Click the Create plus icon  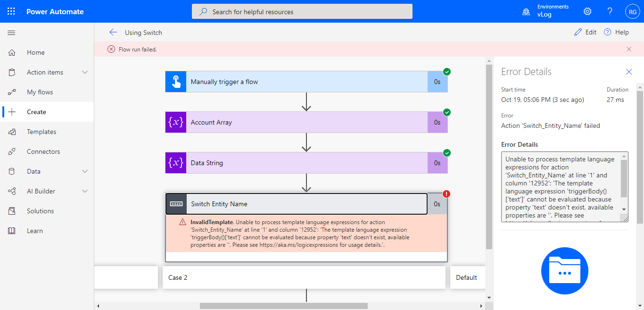pyautogui.click(x=12, y=112)
